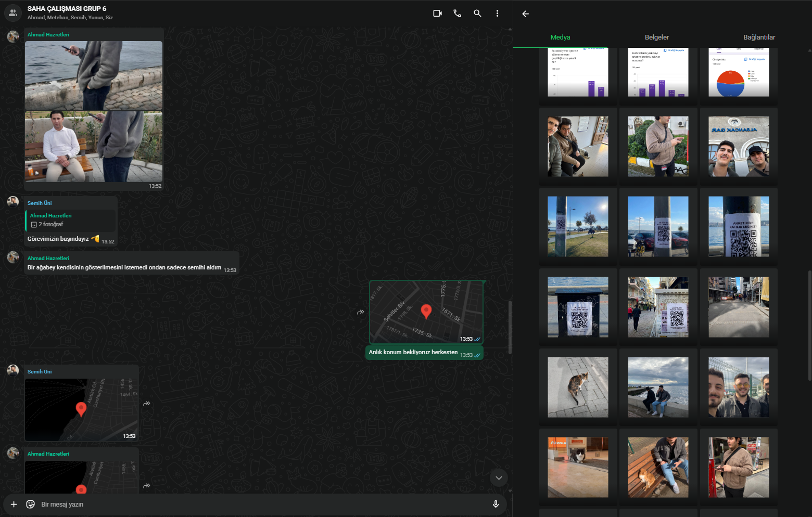Forward Ahmad Hazretleri's location message
The width and height of the screenshot is (812, 517).
pyautogui.click(x=147, y=485)
